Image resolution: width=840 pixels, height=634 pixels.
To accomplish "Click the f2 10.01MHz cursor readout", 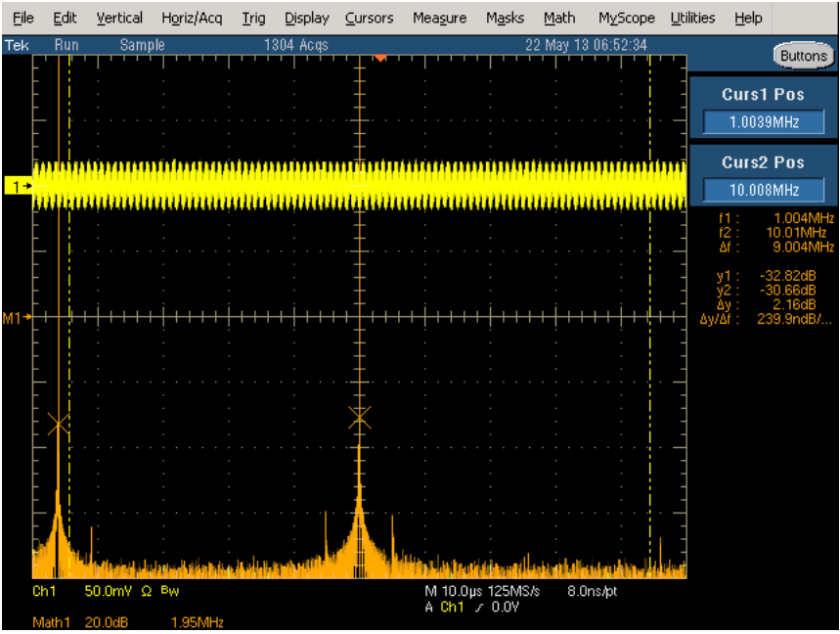I will [x=773, y=233].
